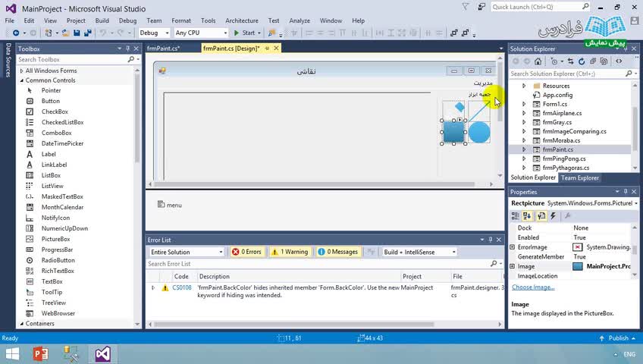Select the TextBox control in Toolbox
Image resolution: width=643 pixels, height=364 pixels.
click(x=52, y=281)
